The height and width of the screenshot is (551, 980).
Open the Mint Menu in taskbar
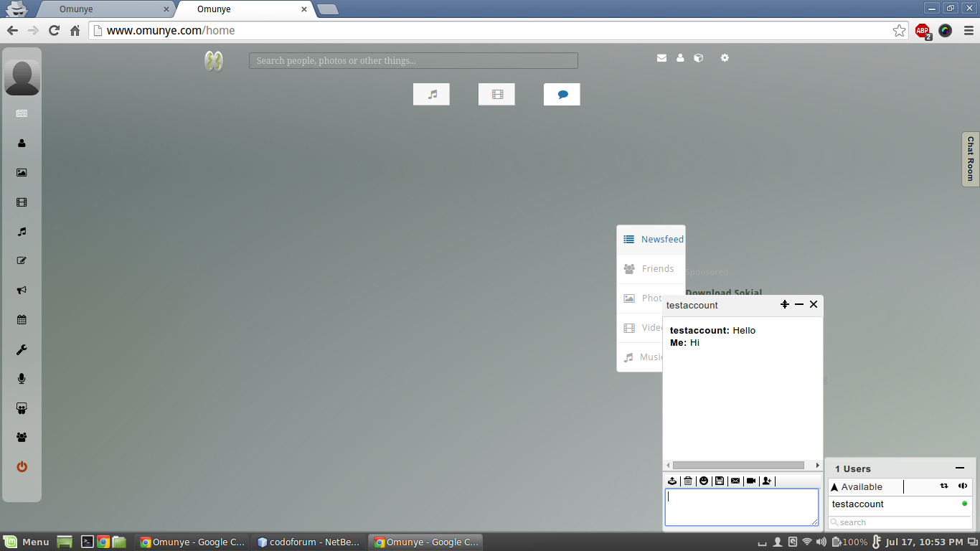(26, 542)
